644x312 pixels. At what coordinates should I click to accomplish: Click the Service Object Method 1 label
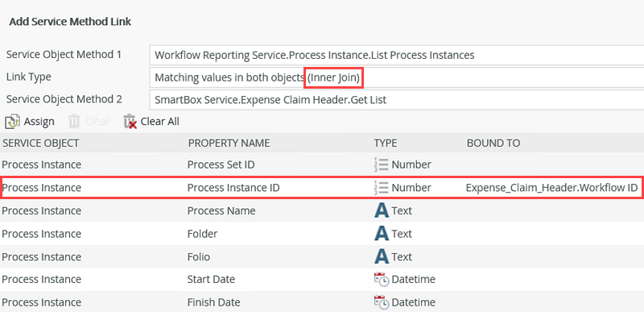point(64,55)
